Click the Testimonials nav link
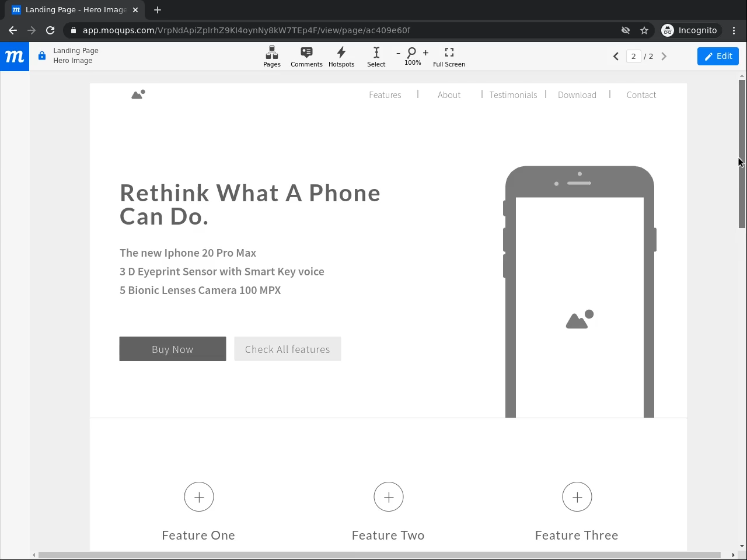 (513, 95)
